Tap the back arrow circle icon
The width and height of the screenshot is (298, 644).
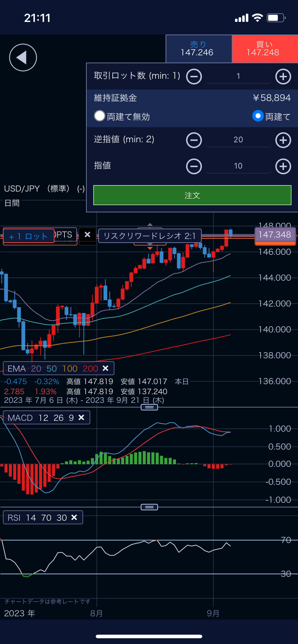(23, 57)
